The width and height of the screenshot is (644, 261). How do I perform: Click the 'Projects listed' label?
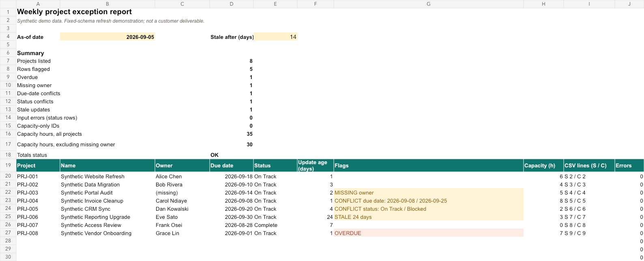pyautogui.click(x=34, y=61)
